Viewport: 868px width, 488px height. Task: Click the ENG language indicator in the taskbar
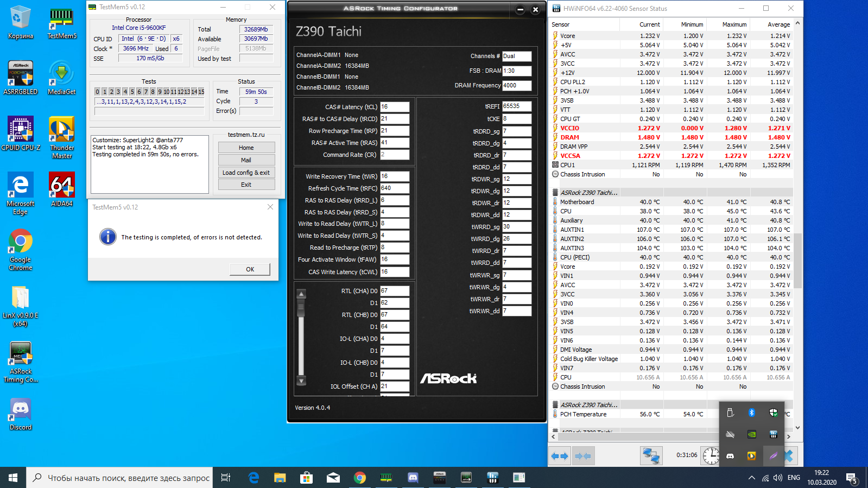794,478
